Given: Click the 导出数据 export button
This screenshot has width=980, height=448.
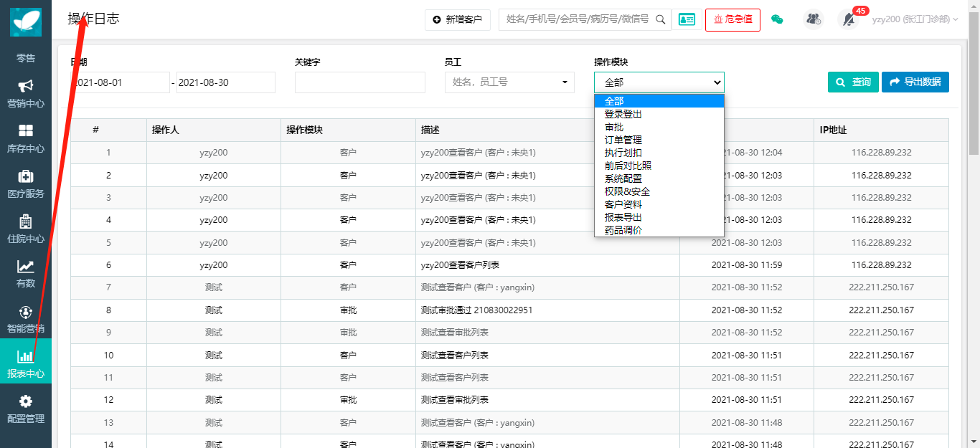Looking at the screenshot, I should [x=915, y=82].
